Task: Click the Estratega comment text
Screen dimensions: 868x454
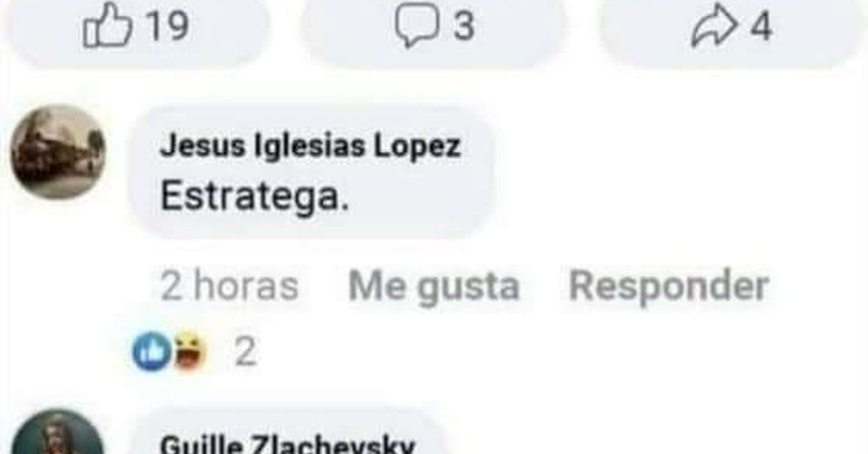Action: coord(255,196)
